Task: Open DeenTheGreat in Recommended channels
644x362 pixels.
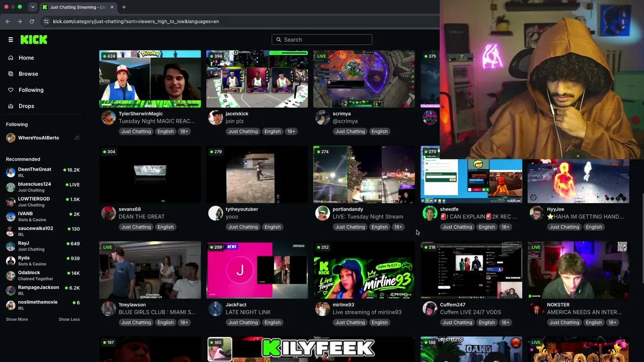Action: [x=43, y=172]
